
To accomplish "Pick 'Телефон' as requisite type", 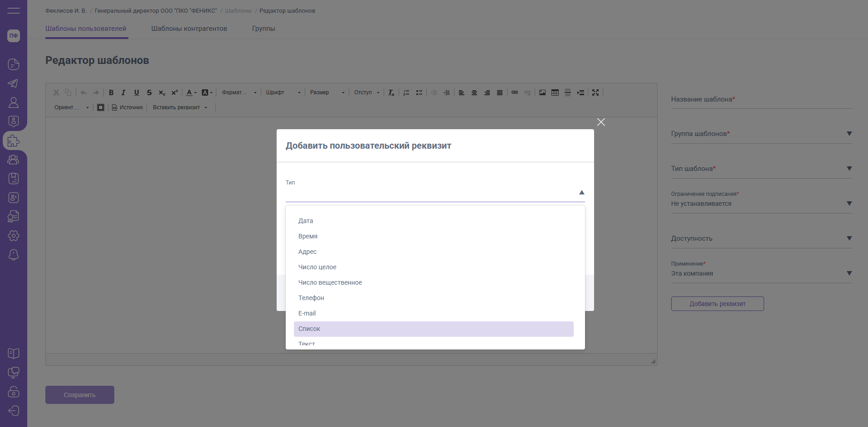I will [x=311, y=298].
